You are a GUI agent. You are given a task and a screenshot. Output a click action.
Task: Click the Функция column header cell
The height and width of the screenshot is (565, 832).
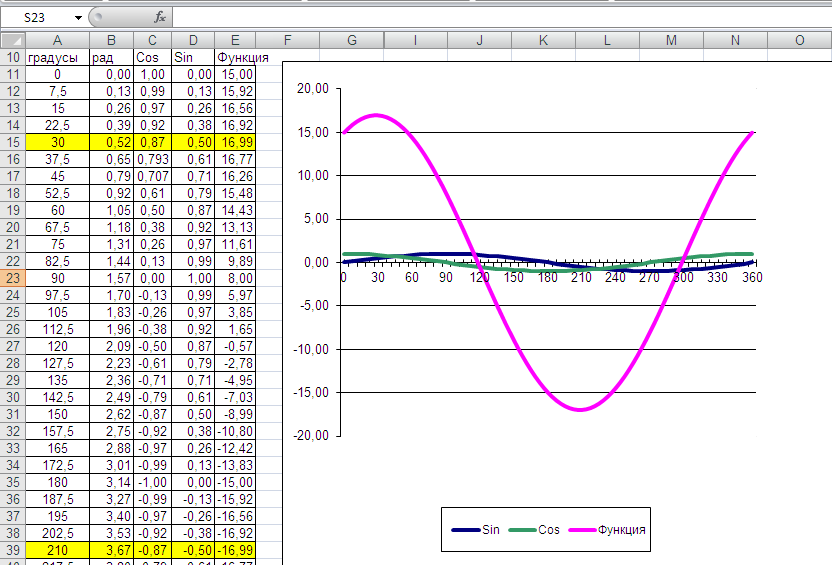click(242, 58)
